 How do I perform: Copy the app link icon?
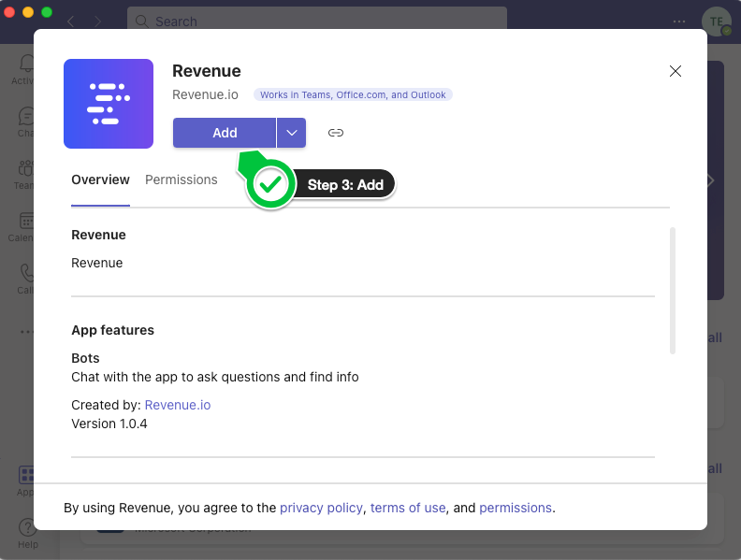[x=336, y=133]
